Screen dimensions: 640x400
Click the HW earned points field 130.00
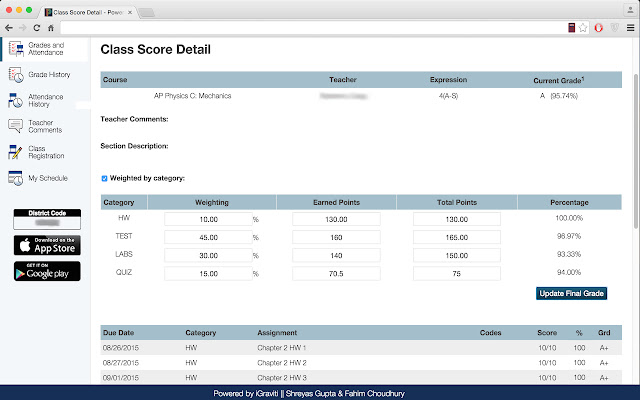[336, 219]
